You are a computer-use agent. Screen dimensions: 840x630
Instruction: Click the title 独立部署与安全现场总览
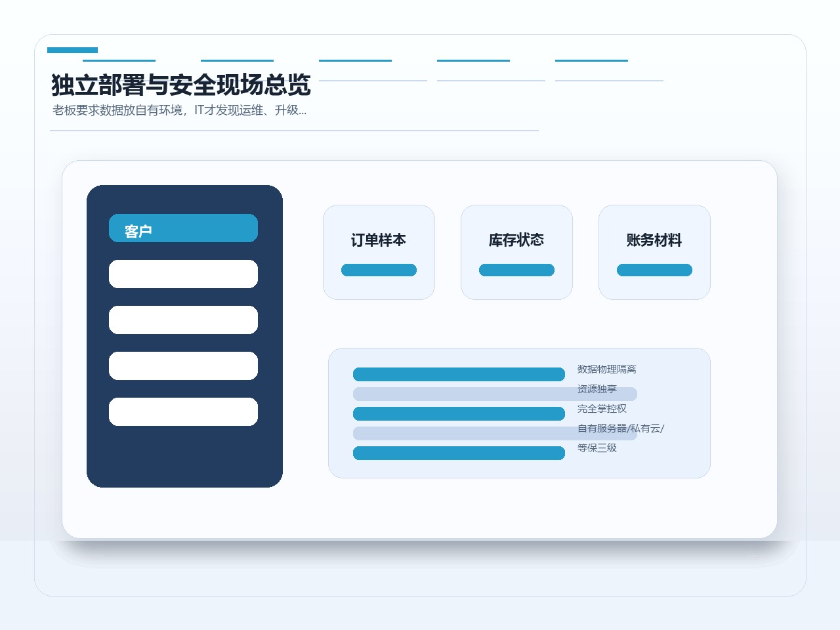[x=181, y=85]
